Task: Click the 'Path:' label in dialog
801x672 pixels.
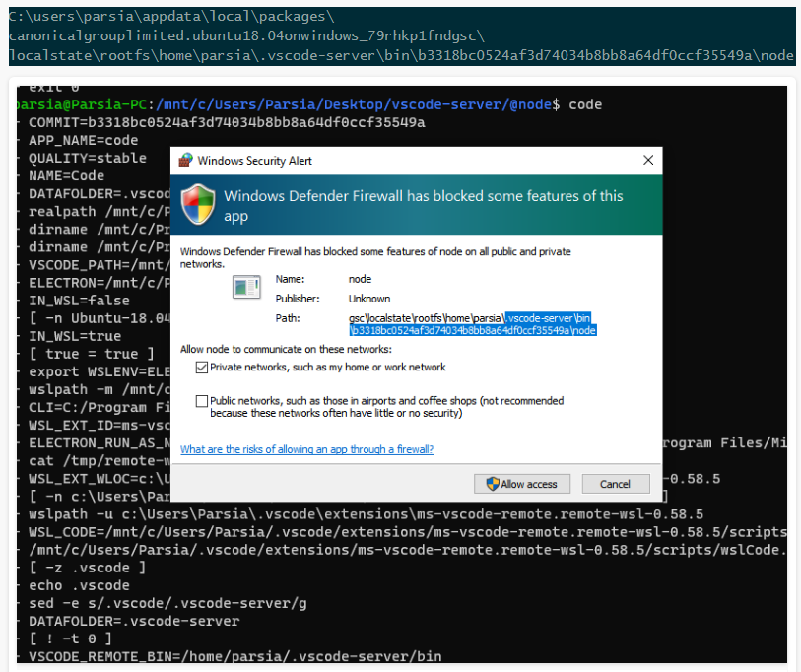Action: coord(288,318)
